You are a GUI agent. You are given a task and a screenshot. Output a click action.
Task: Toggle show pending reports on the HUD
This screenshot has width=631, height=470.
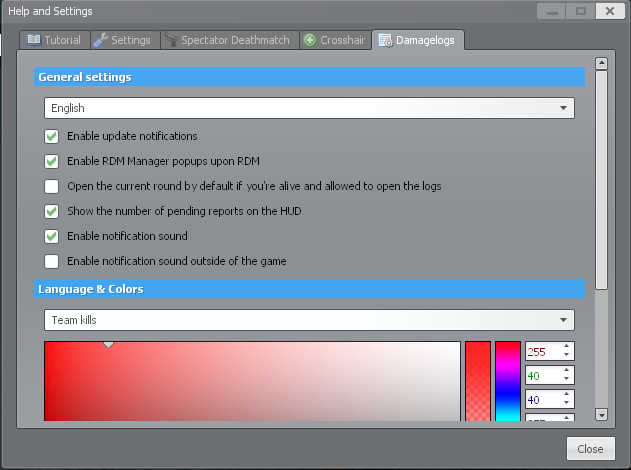point(52,211)
